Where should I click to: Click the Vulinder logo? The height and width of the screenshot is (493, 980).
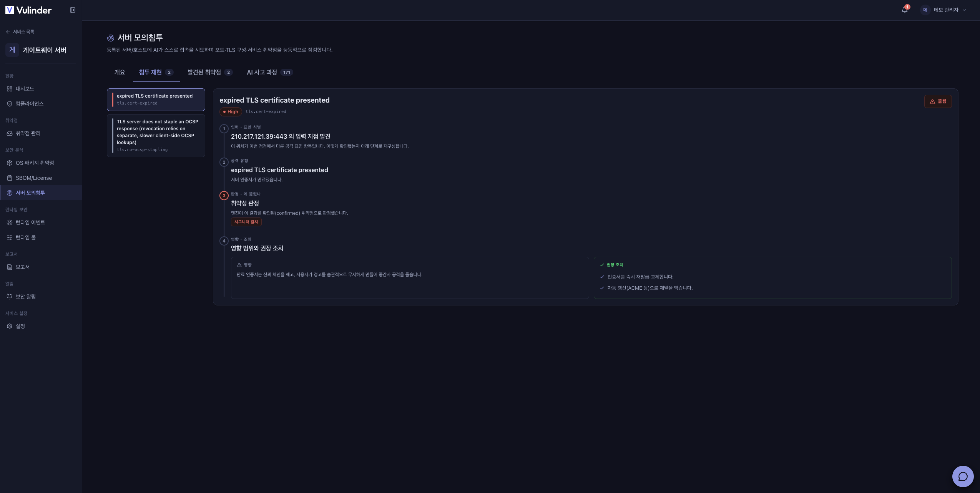[x=28, y=10]
